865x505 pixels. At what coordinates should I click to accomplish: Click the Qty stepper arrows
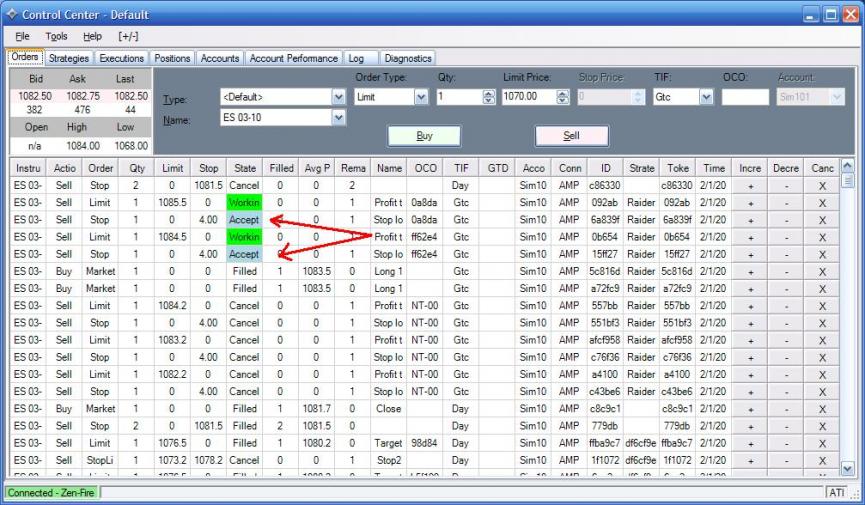pos(489,97)
